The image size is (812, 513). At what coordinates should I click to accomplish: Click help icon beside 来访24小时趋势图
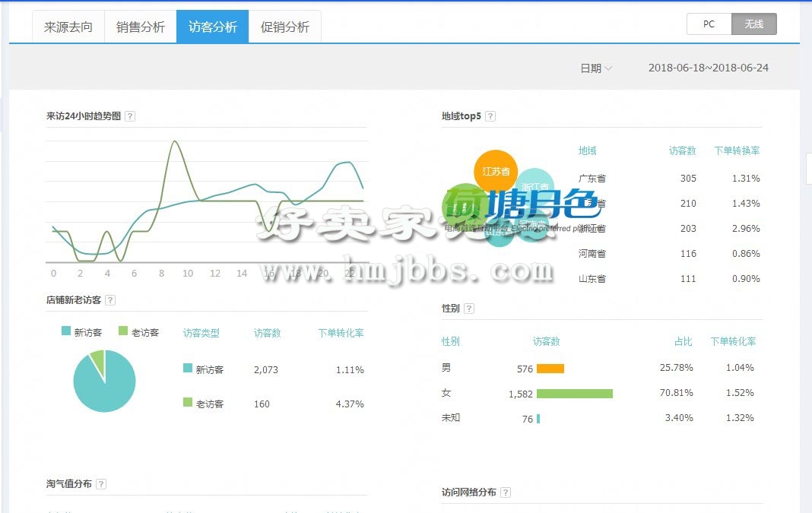pyautogui.click(x=130, y=116)
